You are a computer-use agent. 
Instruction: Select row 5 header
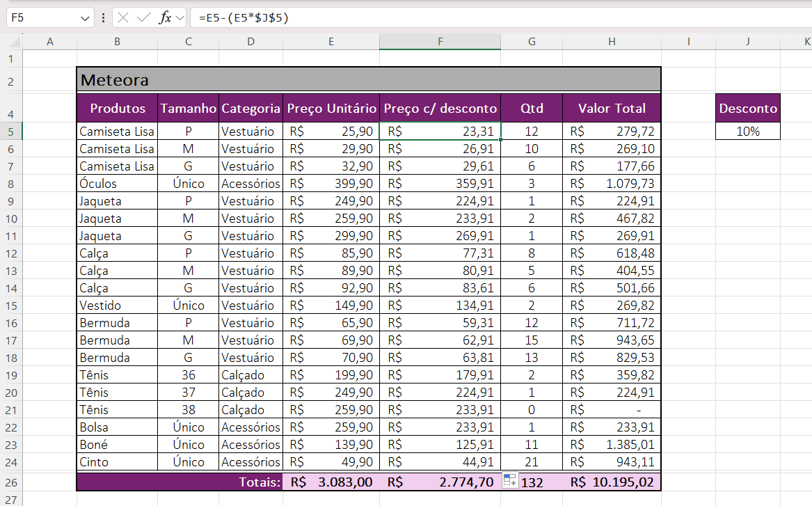(x=11, y=132)
